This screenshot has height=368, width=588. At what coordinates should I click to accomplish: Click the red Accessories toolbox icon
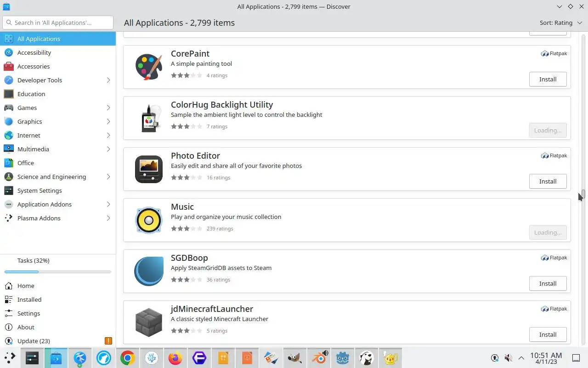(x=8, y=66)
